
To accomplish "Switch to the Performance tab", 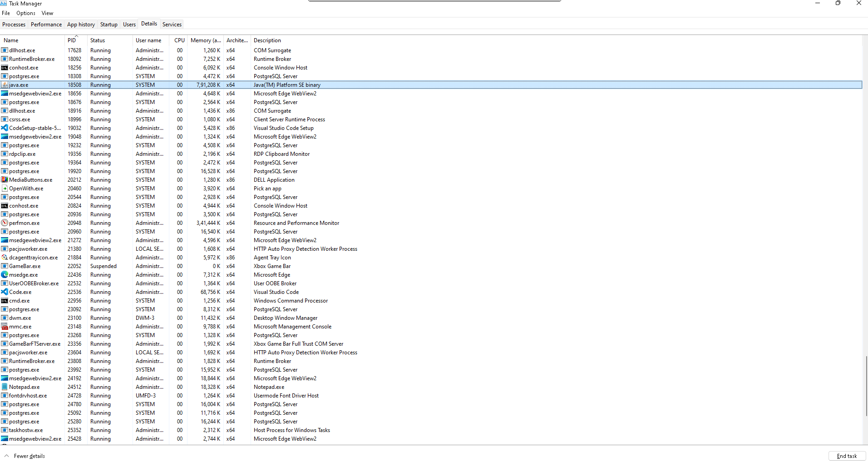I will tap(46, 25).
